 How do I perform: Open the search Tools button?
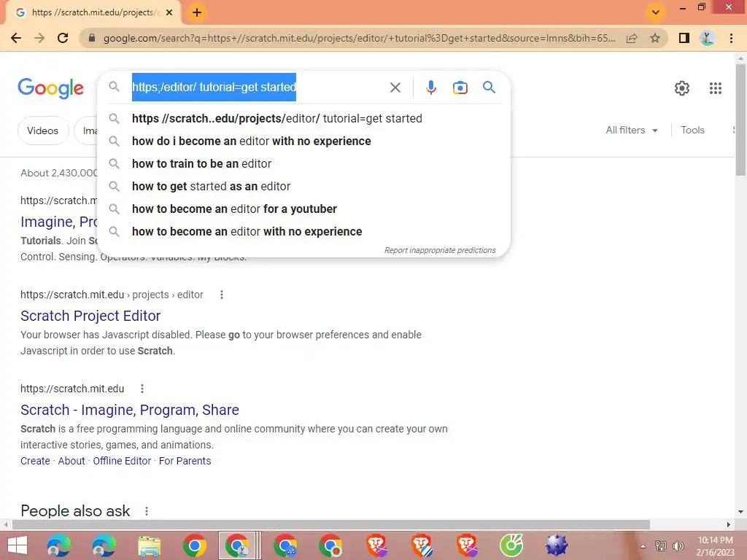pyautogui.click(x=692, y=130)
